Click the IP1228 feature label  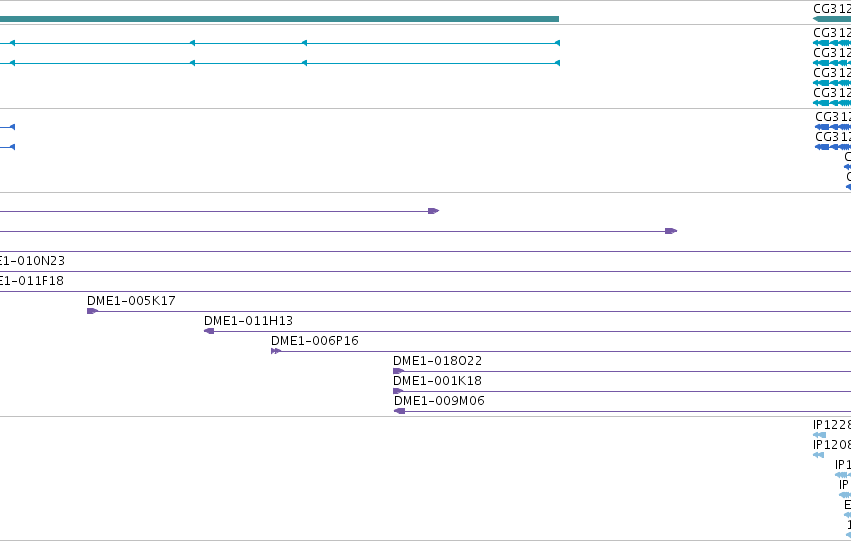pos(831,425)
